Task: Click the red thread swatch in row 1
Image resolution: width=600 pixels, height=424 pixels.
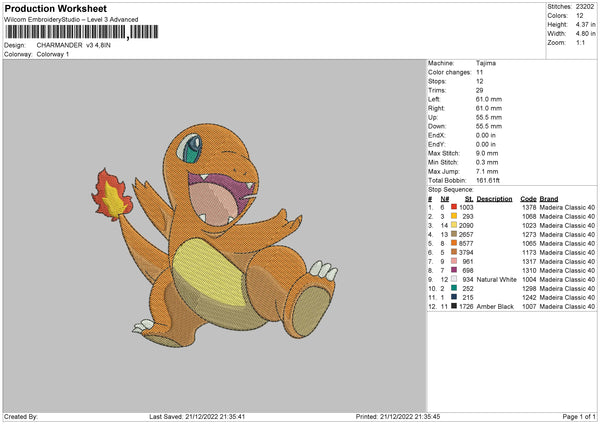Action: click(x=455, y=206)
